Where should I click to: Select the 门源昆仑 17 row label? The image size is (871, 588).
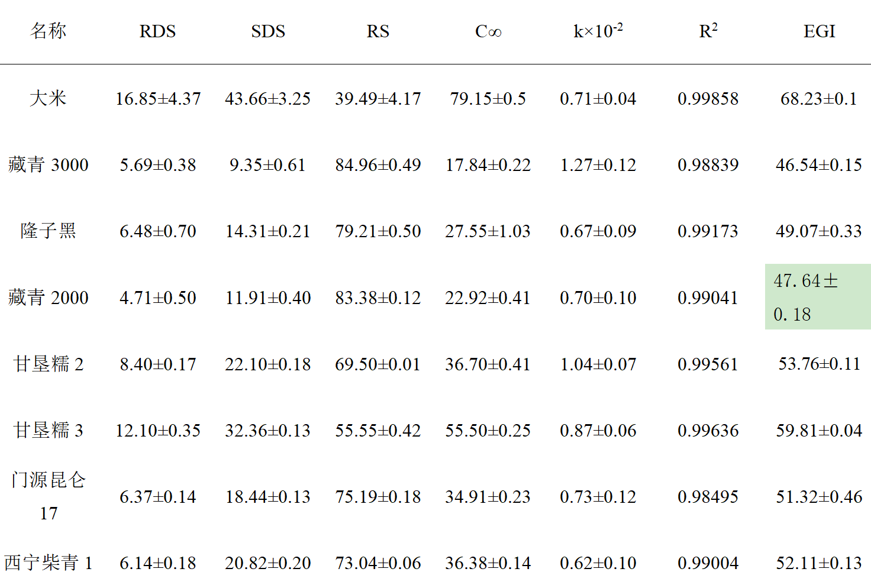point(49,496)
